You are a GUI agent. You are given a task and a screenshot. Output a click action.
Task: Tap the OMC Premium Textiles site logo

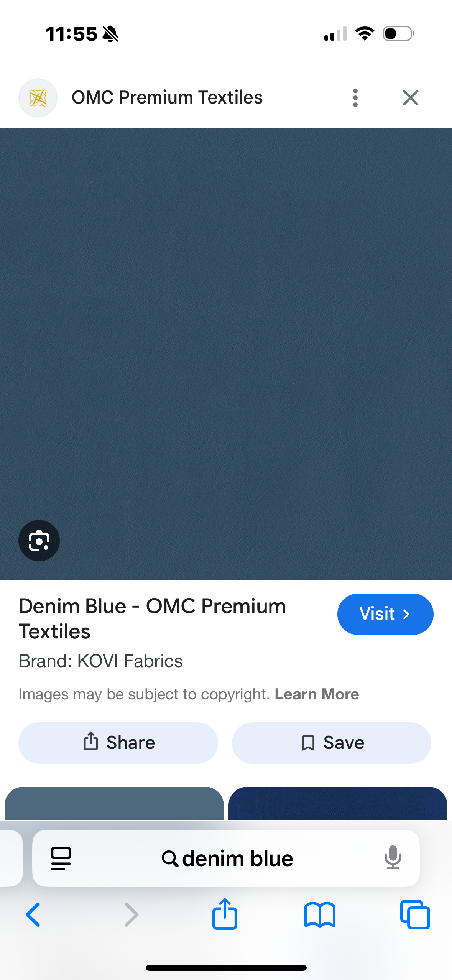(38, 98)
